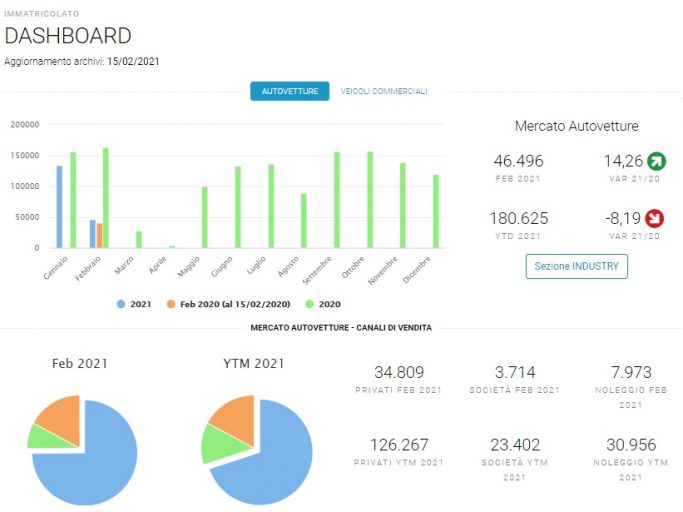Select the 30.956 Noleggio YTM 2021 value
This screenshot has width=683, height=512.
pyautogui.click(x=631, y=445)
